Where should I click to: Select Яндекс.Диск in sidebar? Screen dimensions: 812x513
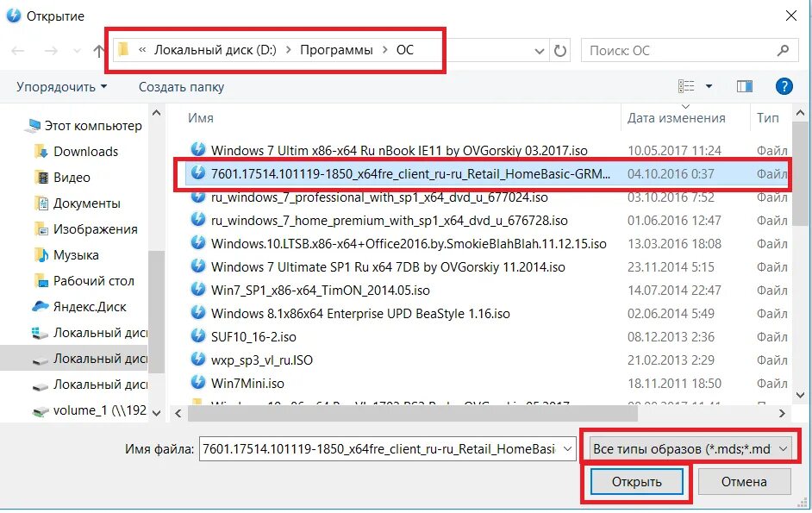[90, 307]
